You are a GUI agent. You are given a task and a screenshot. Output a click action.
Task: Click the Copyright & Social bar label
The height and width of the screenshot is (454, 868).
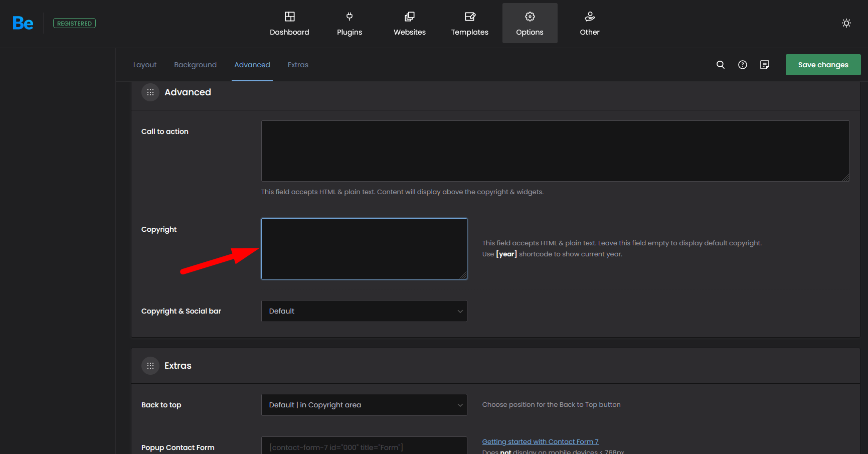[x=181, y=311]
